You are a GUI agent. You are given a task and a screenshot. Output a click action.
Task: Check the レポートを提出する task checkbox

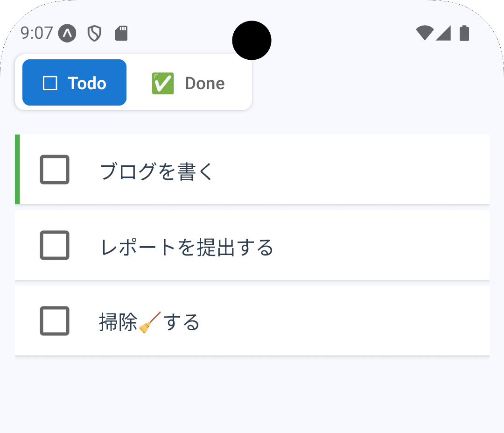click(x=54, y=245)
